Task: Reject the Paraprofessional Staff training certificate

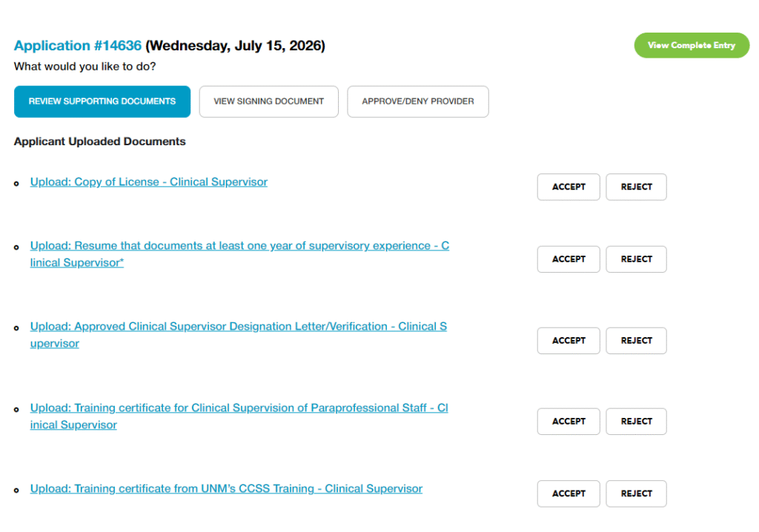Action: pos(636,422)
